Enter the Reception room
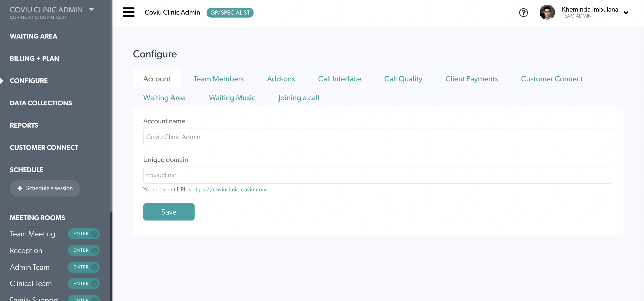This screenshot has width=644, height=301. (84, 250)
